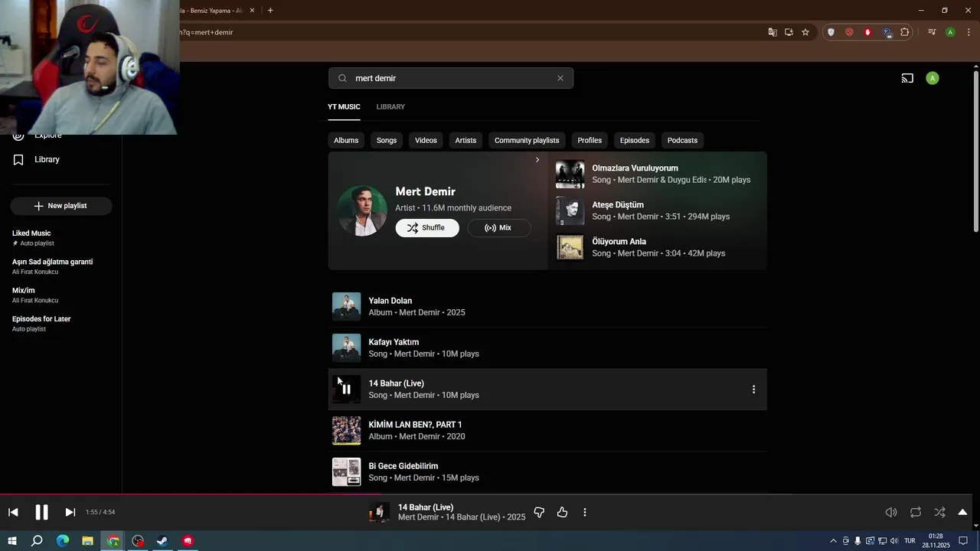Open a new browser tab
This screenshot has width=980, height=551.
pyautogui.click(x=270, y=11)
